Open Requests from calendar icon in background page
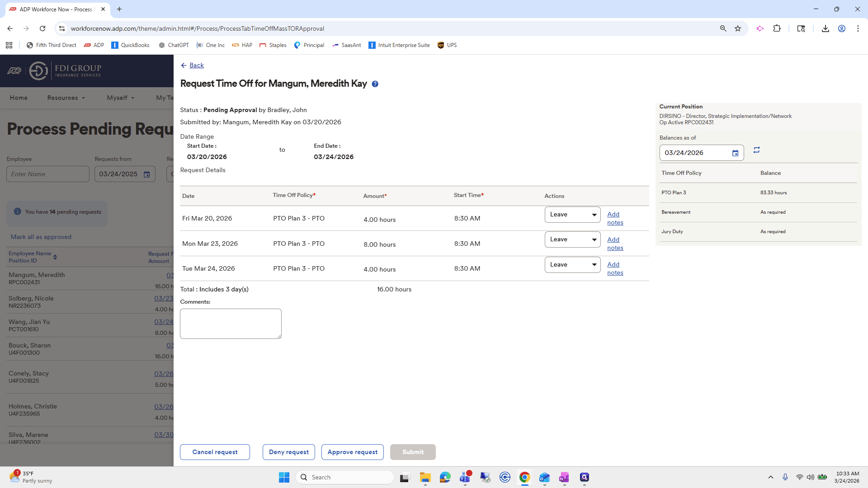Viewport: 868px width, 488px height. pos(146,174)
